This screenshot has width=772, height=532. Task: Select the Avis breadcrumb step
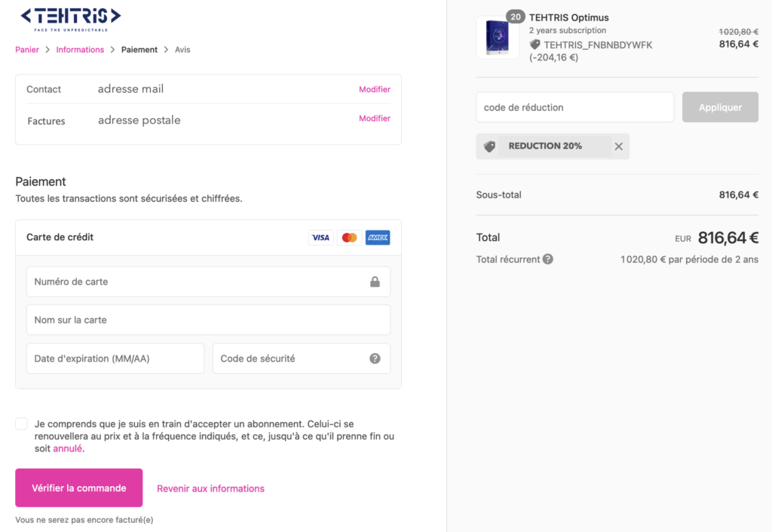coord(182,50)
